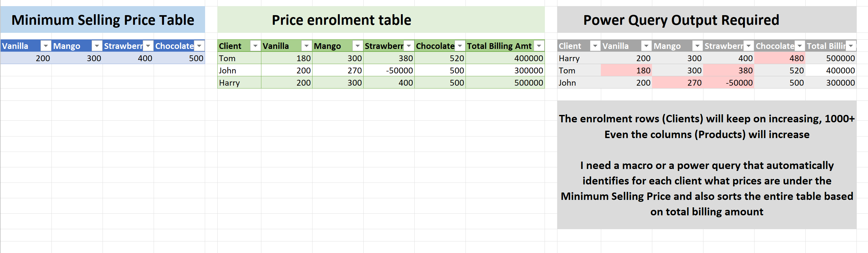Select the Minimum Selling Price Table title cell

pyautogui.click(x=103, y=20)
